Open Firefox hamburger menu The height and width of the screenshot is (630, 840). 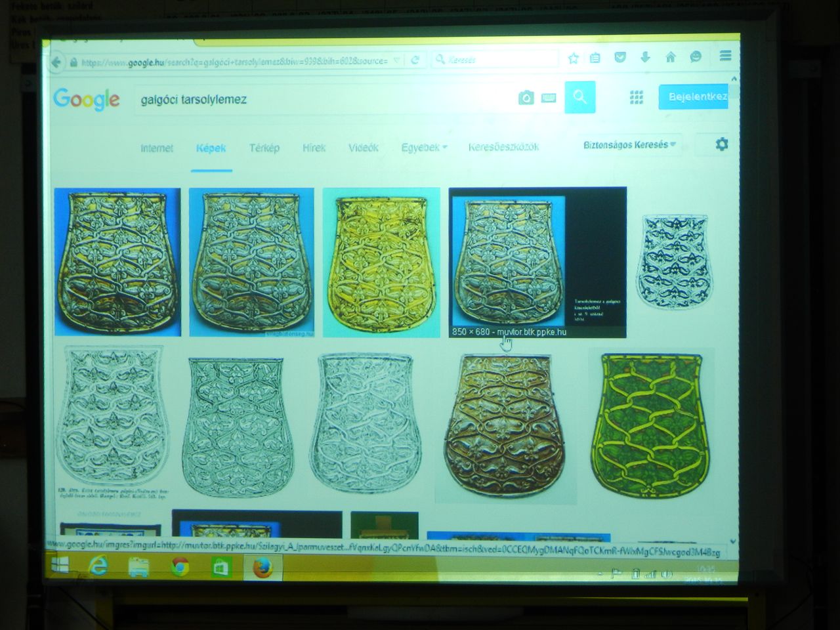click(x=725, y=56)
